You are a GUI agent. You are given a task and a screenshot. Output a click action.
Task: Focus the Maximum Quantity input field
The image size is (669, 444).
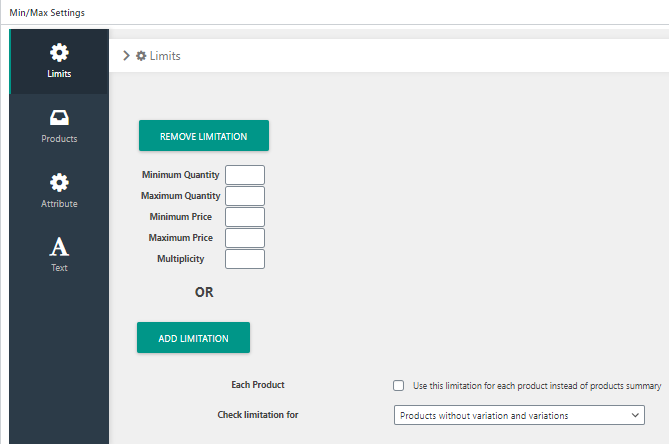[245, 196]
